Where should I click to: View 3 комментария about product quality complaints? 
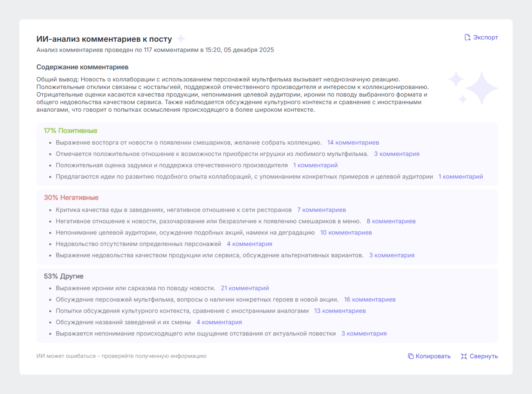(392, 255)
